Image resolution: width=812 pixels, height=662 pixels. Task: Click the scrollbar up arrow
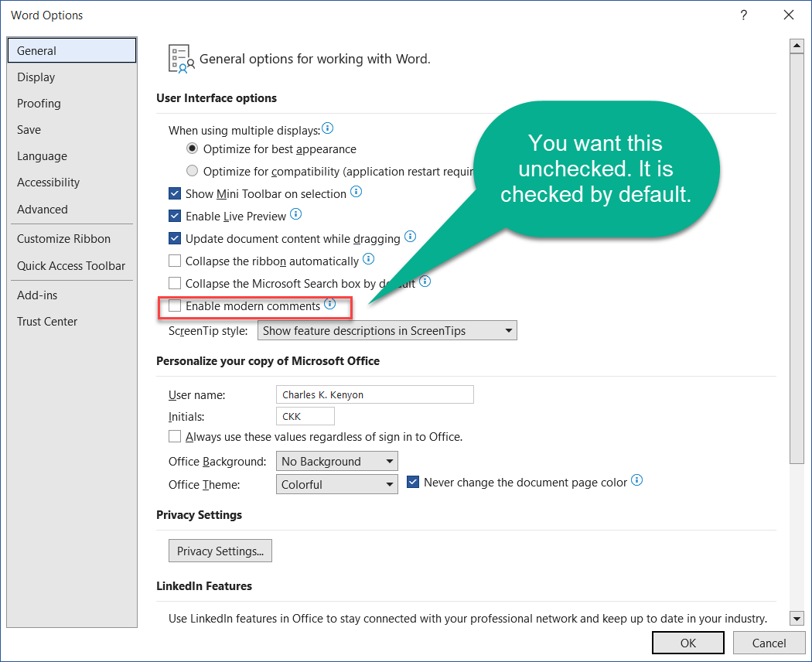click(797, 46)
